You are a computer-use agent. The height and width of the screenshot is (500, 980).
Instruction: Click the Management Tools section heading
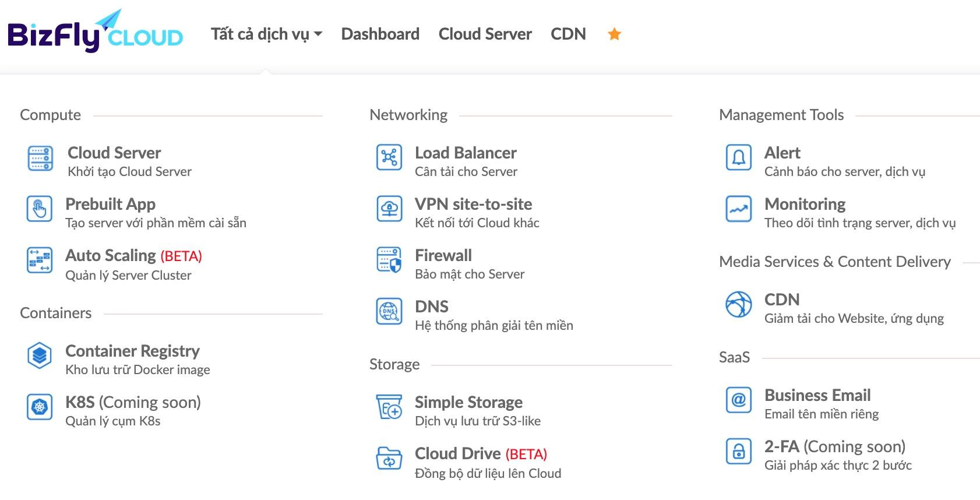pos(781,115)
